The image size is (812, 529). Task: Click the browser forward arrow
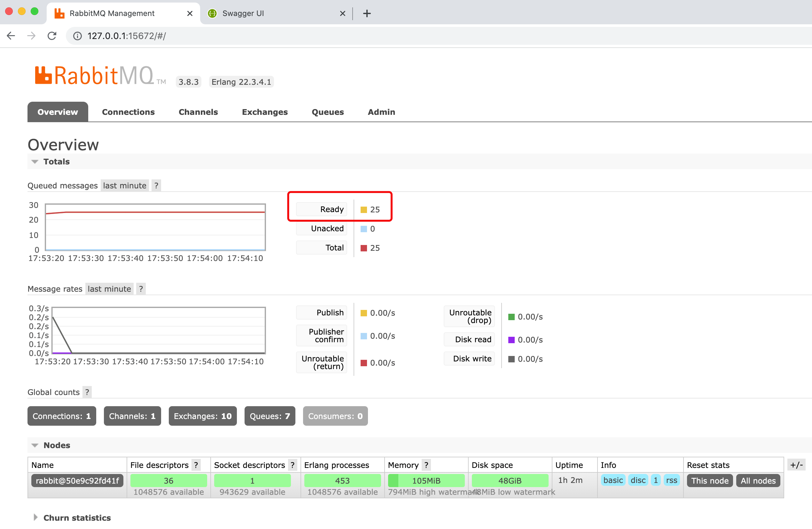pyautogui.click(x=31, y=36)
